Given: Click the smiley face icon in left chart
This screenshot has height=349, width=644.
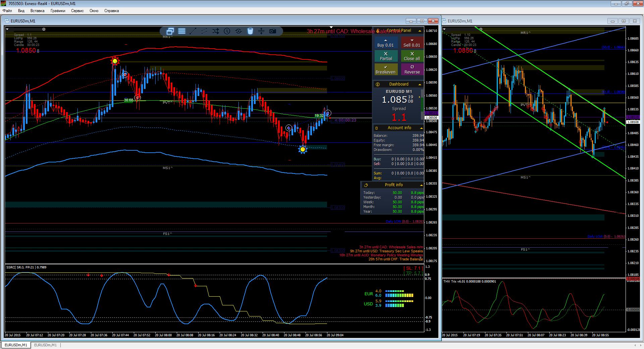Looking at the screenshot, I should (44, 29).
